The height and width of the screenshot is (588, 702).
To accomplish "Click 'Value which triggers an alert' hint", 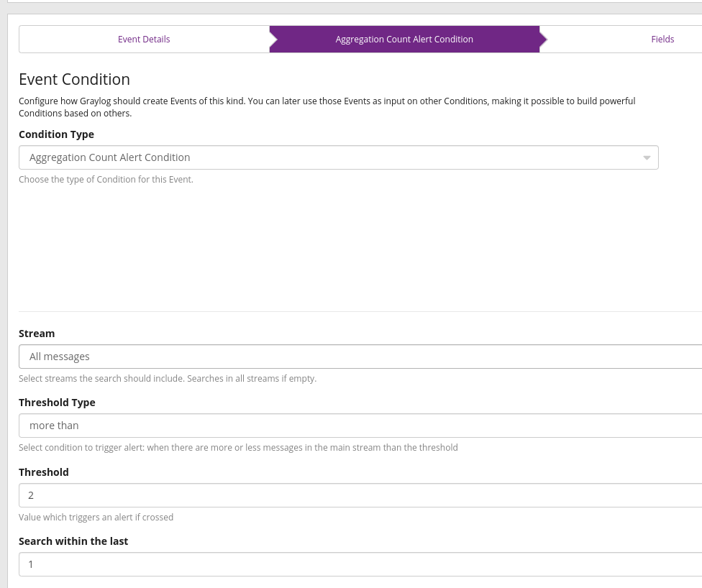I will click(x=96, y=518).
